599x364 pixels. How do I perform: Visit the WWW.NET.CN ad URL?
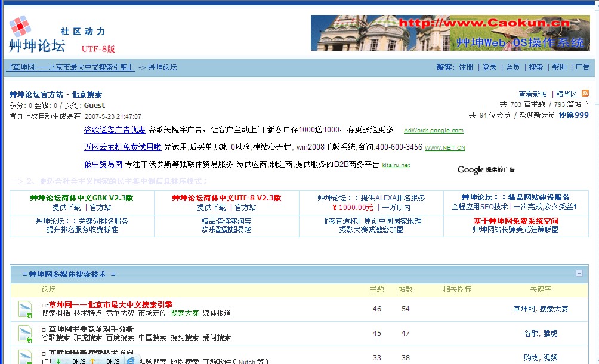pyautogui.click(x=445, y=148)
